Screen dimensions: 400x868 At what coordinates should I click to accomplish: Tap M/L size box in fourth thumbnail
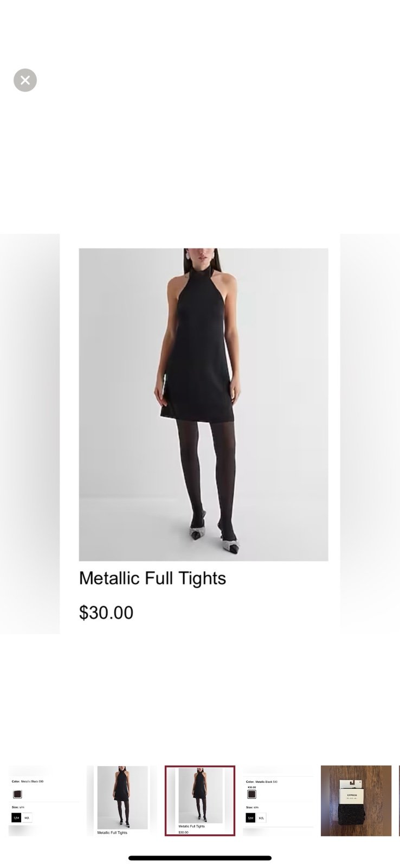pos(261,818)
